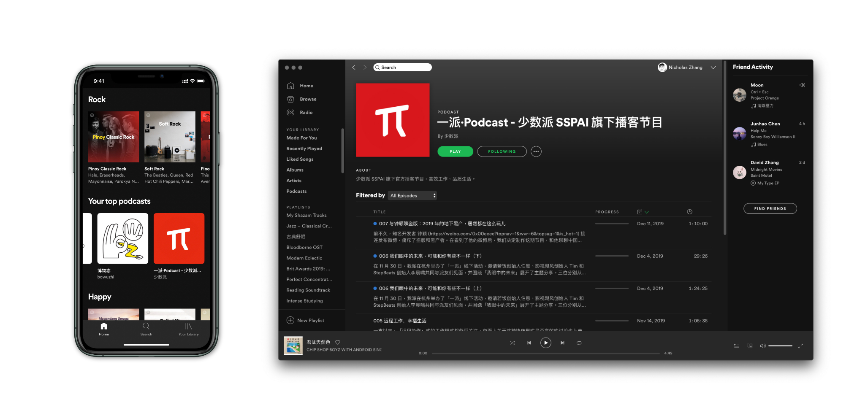
Task: Click Junhao Chen's avatar in Friend Activity
Action: (x=740, y=134)
